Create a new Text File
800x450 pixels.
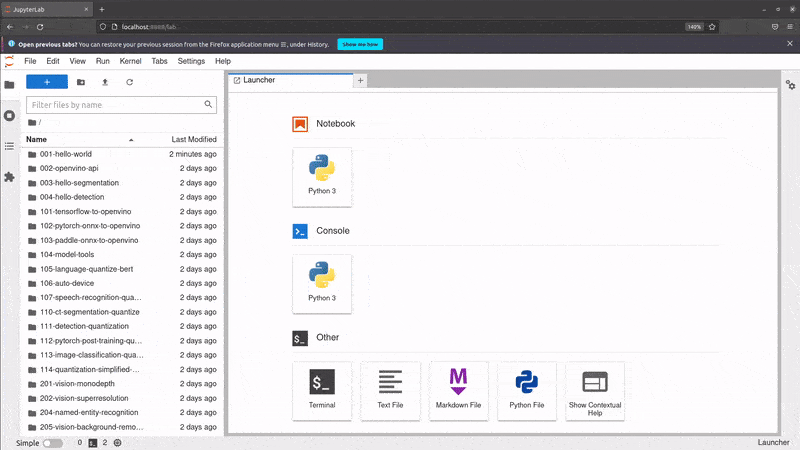coord(390,391)
